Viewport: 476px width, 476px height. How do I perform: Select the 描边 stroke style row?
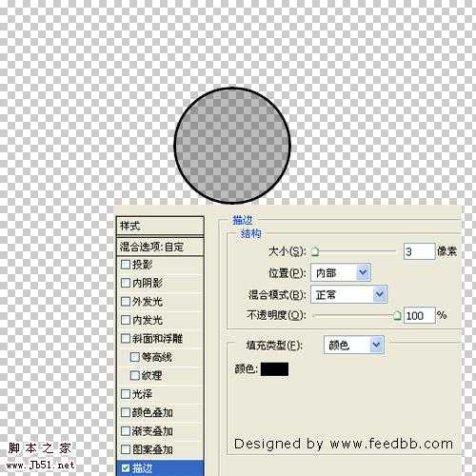(160, 468)
